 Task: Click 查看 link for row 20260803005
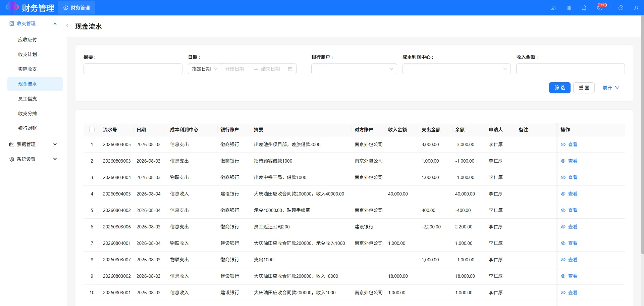[573, 144]
